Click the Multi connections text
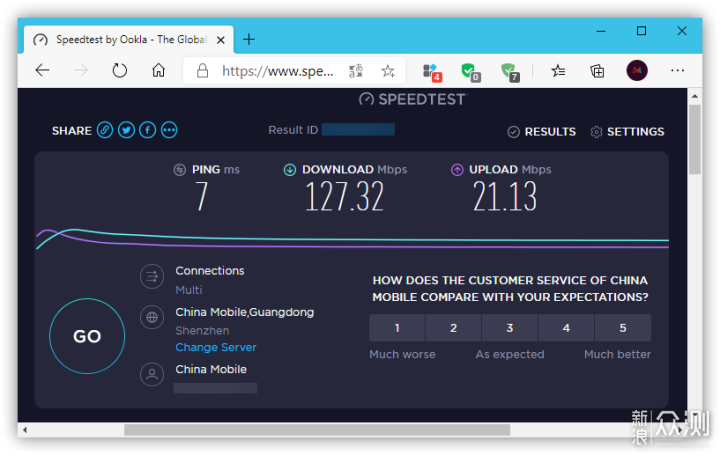Screen dimensions: 720x455 (189, 290)
